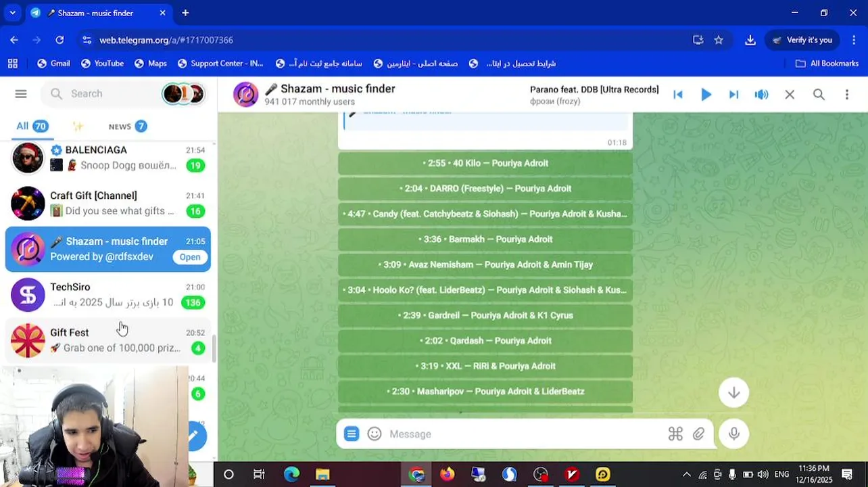Viewport: 868px width, 487px height.
Task: Pick Gardreil — Pouriya Adroit & K1 Cyrus
Action: 485,315
